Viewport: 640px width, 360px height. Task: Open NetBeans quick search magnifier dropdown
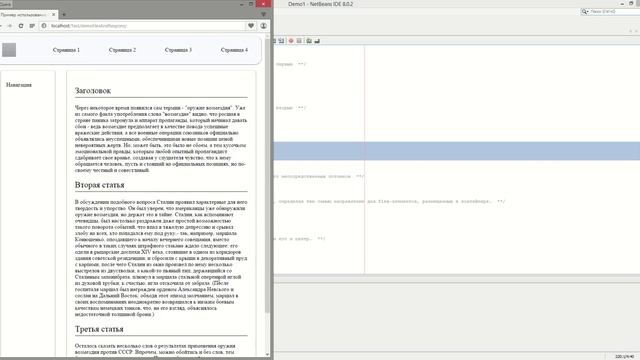pos(585,12)
